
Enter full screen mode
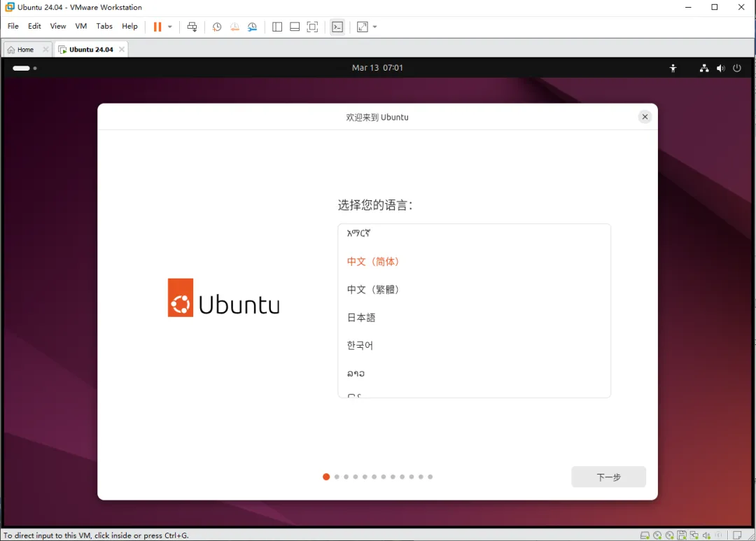click(x=312, y=27)
